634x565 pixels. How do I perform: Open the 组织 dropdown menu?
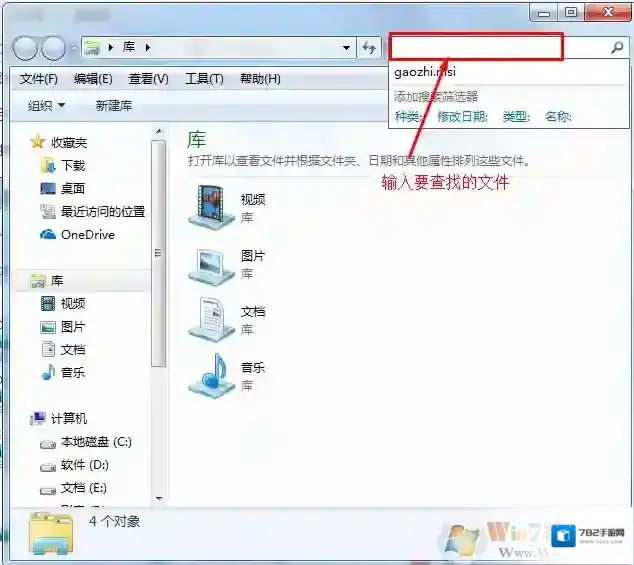point(46,106)
